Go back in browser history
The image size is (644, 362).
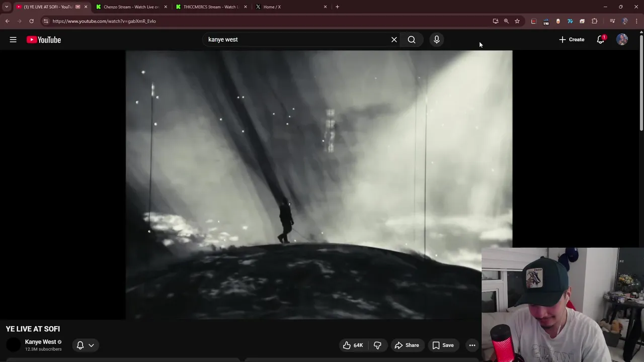click(x=7, y=21)
